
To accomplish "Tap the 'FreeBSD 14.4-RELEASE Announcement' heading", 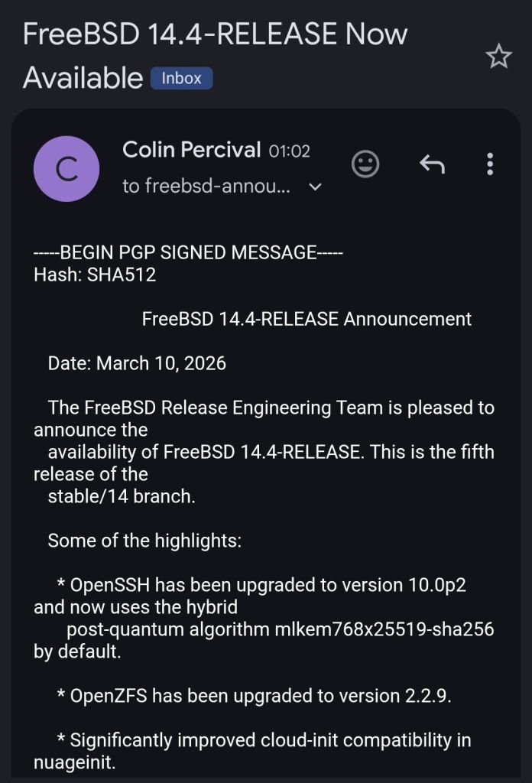I will tap(307, 319).
